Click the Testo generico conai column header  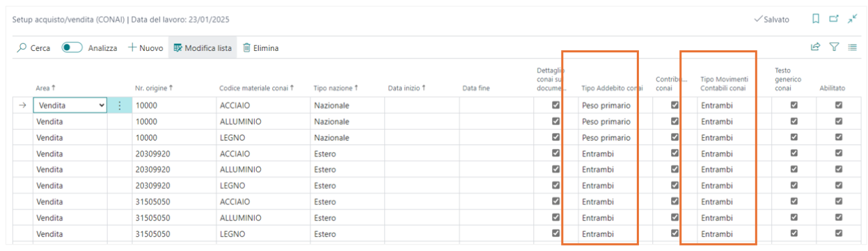point(789,79)
